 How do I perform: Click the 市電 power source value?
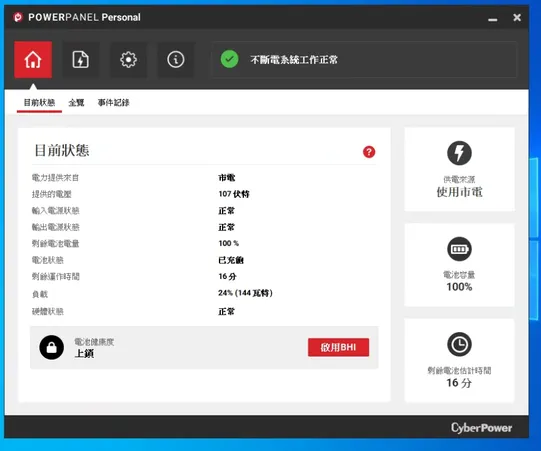pos(227,178)
